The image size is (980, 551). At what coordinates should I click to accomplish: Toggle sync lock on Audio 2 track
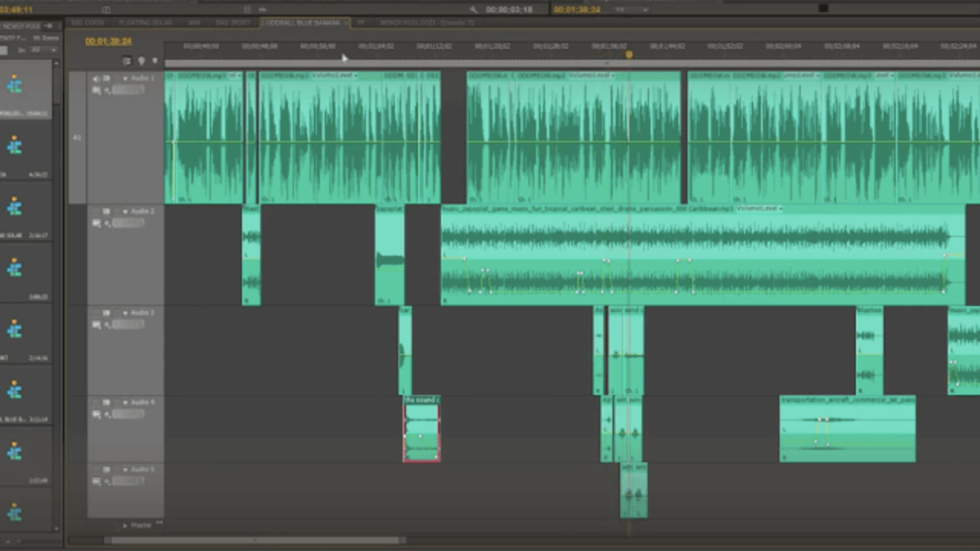pos(106,211)
